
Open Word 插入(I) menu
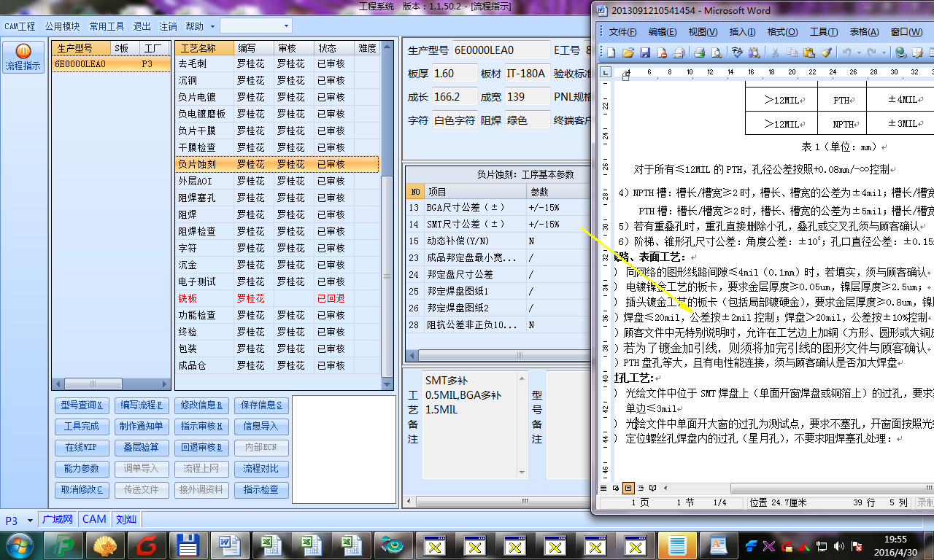coord(742,32)
